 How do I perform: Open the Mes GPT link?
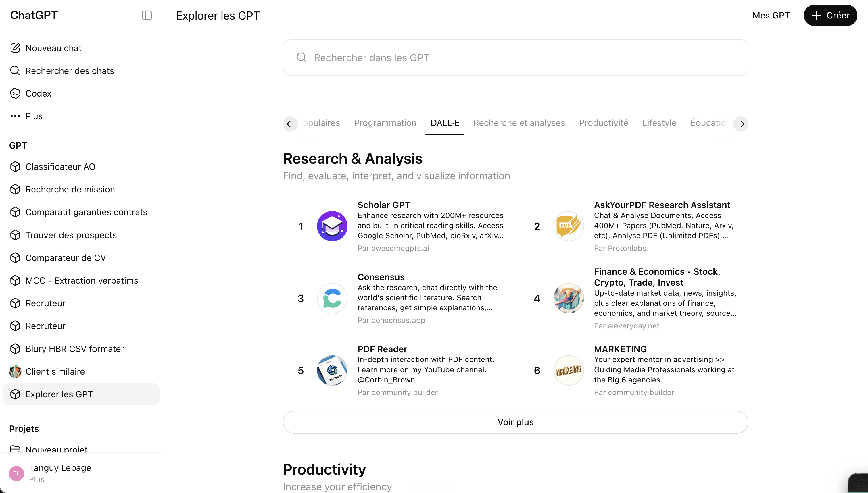point(771,16)
